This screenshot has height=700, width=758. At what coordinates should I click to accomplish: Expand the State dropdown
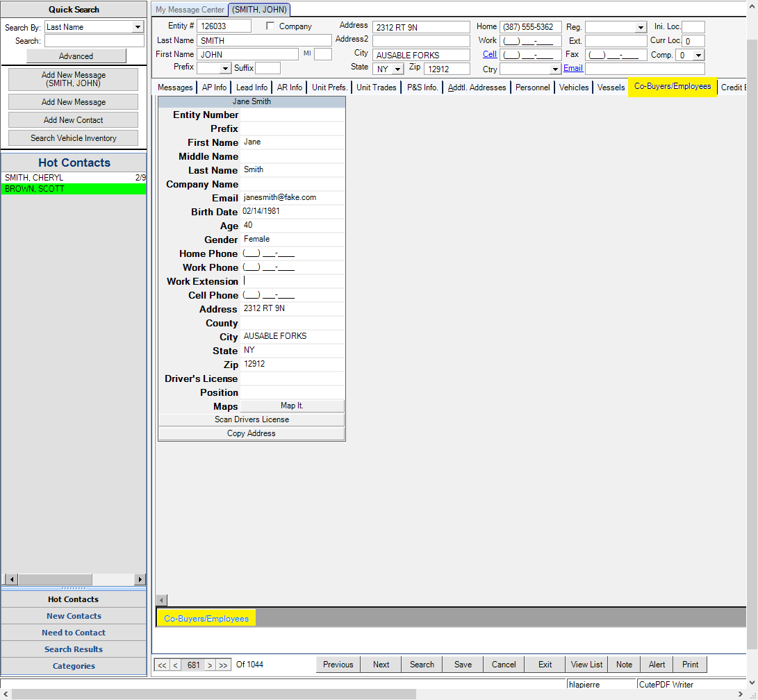pyautogui.click(x=397, y=69)
